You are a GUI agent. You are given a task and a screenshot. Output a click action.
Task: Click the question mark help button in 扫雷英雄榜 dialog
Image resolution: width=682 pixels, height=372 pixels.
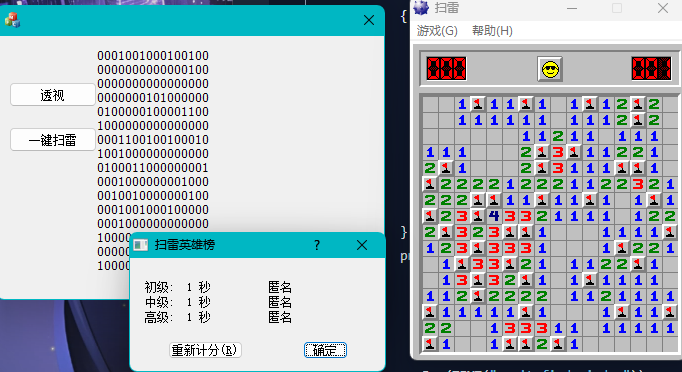pyautogui.click(x=317, y=245)
